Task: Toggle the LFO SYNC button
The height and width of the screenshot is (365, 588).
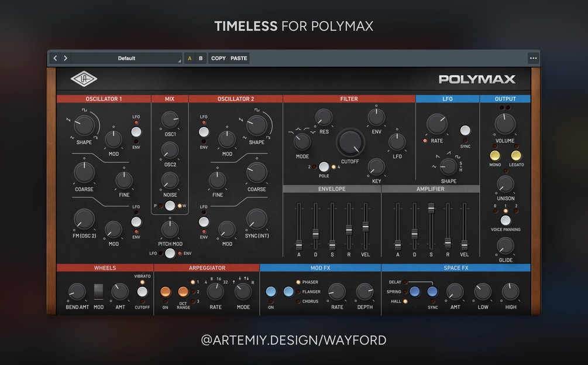Action: 465,130
